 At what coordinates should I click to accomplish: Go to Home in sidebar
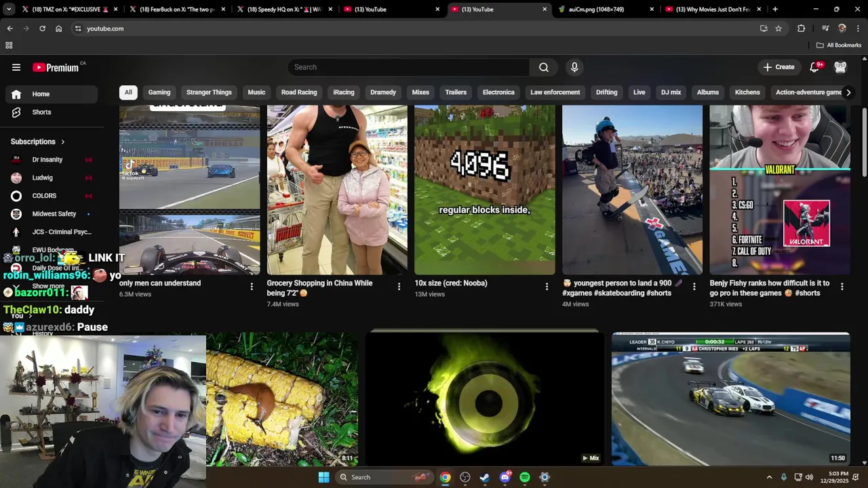tap(52, 94)
